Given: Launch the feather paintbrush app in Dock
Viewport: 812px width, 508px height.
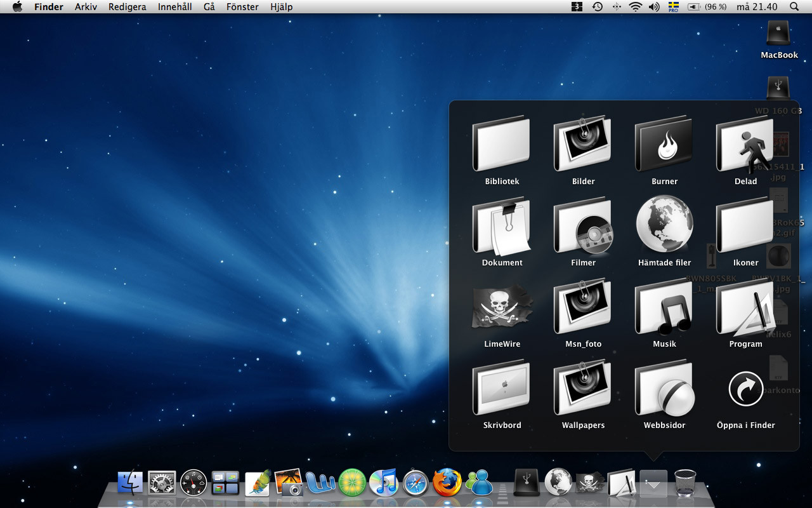Looking at the screenshot, I should coord(258,483).
